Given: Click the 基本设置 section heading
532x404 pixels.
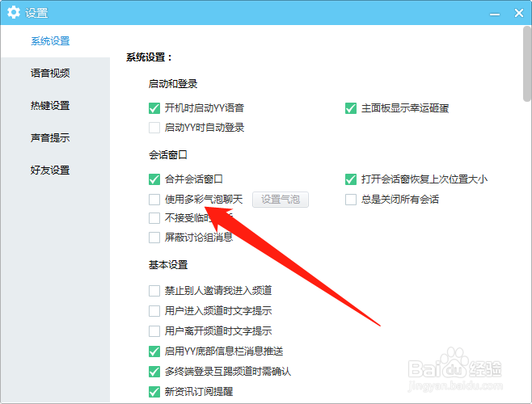Looking at the screenshot, I should (168, 264).
